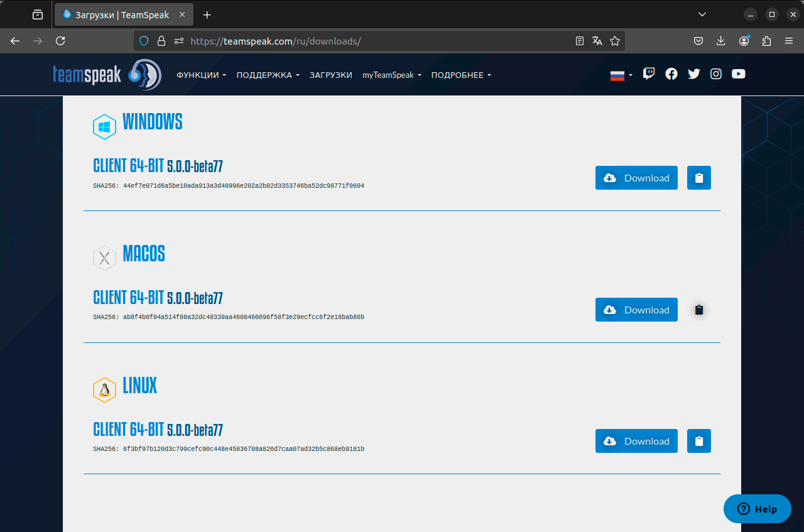The image size is (804, 532).
Task: Translate this page
Action: coord(597,41)
